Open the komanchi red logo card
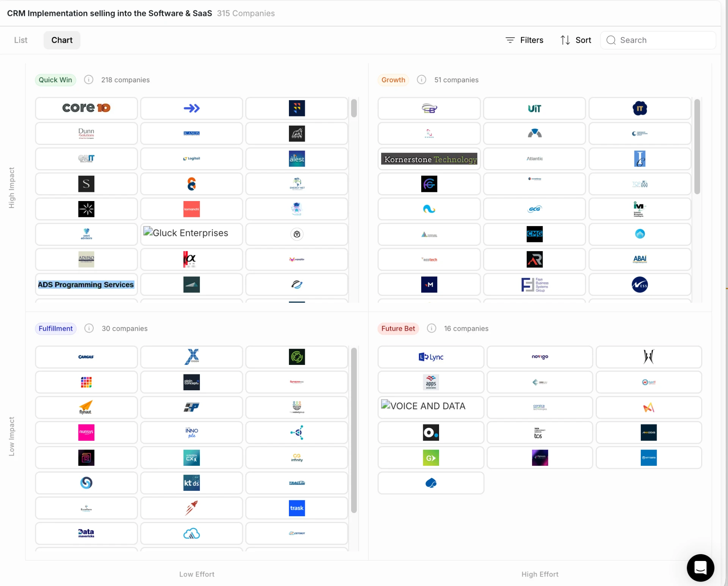The image size is (728, 586). tap(191, 209)
